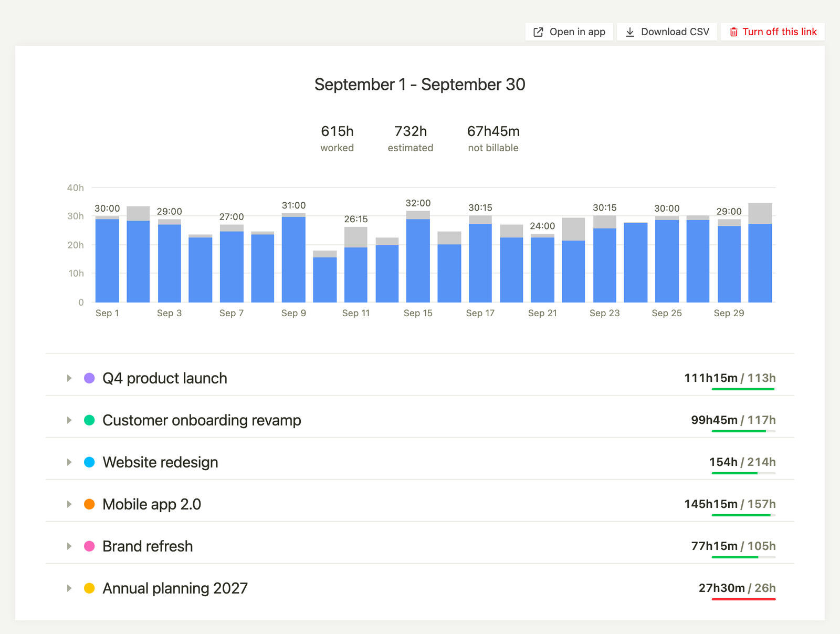Image resolution: width=840 pixels, height=634 pixels.
Task: Click the green Customer onboarding revamp dot
Action: [89, 420]
